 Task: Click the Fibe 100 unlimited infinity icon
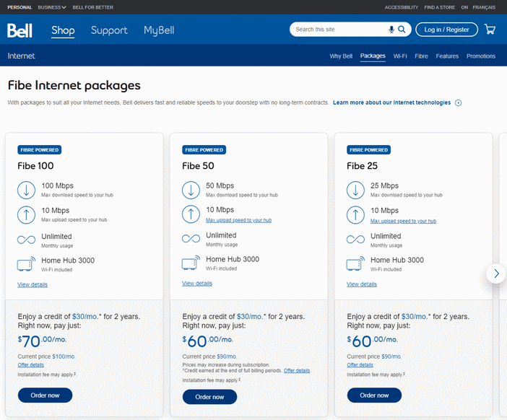pos(26,240)
